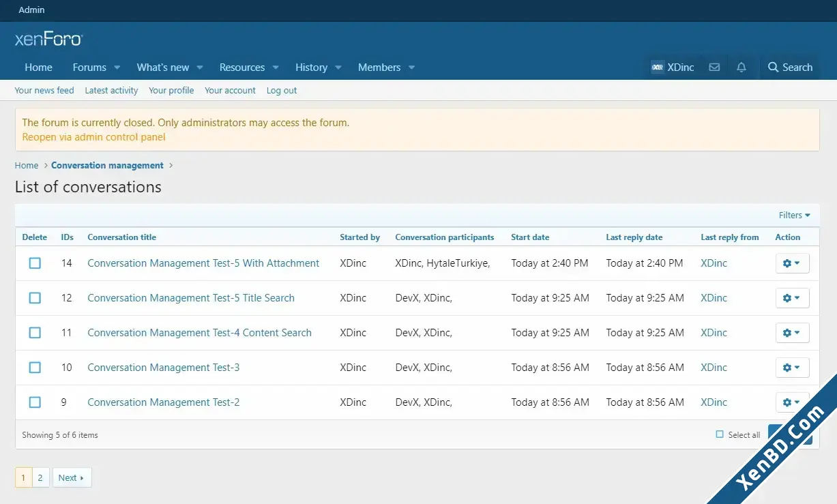Click XDinc last reply link for ID 10
Screen dimensions: 837x504
[x=714, y=368]
